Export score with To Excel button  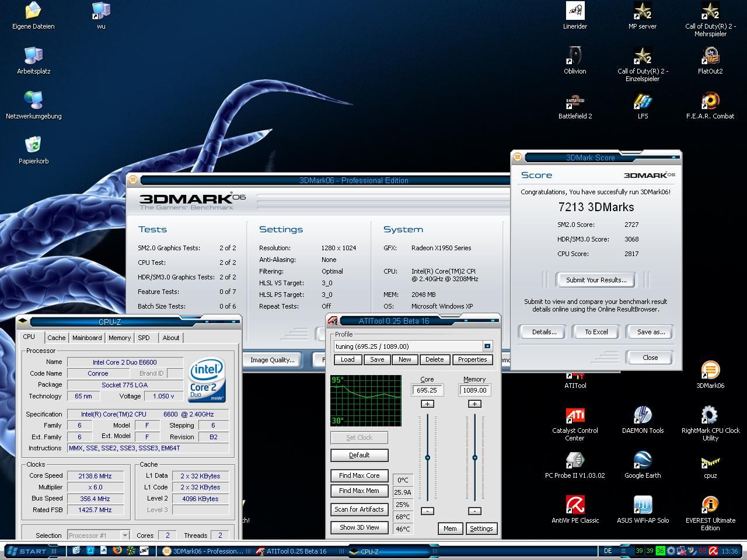[x=596, y=332]
